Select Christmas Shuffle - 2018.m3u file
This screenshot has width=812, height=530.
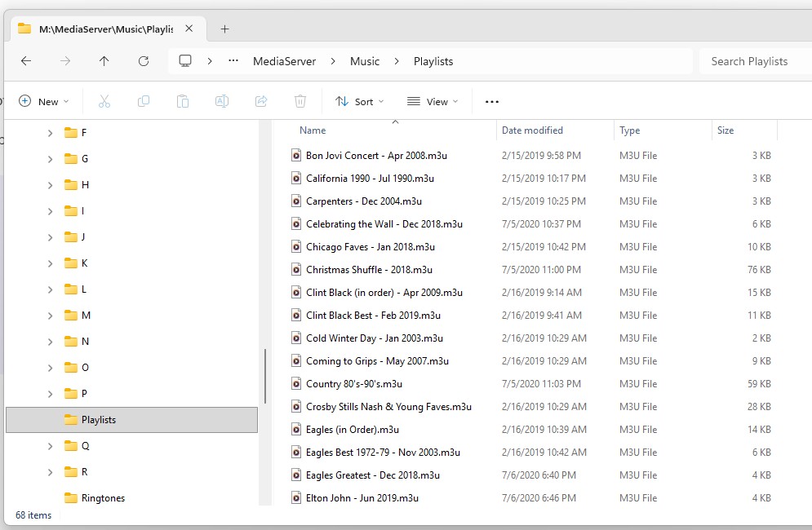(369, 270)
